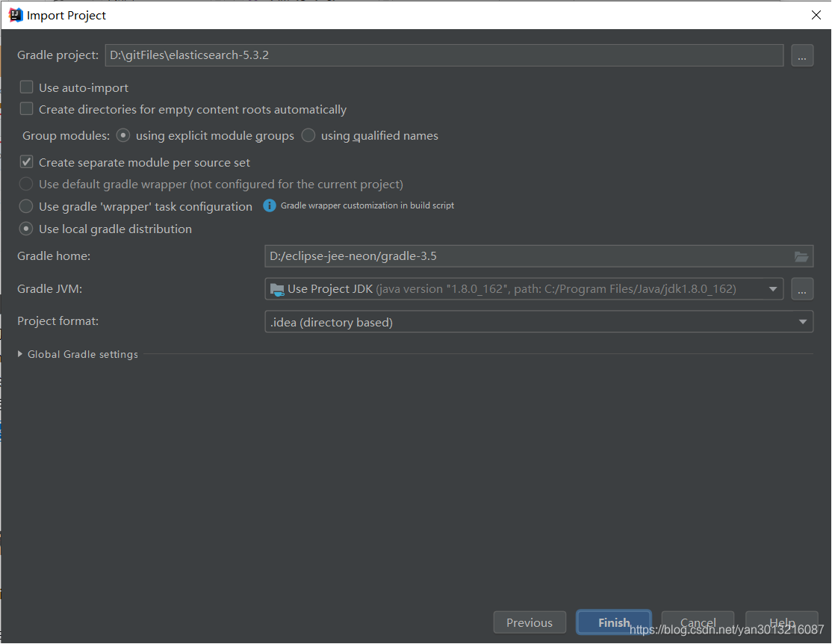Click the Project format: label
This screenshot has height=644, width=832.
pyautogui.click(x=58, y=321)
